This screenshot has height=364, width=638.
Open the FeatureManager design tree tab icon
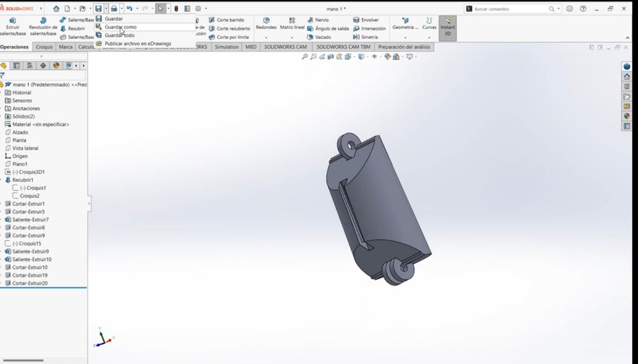(x=4, y=65)
